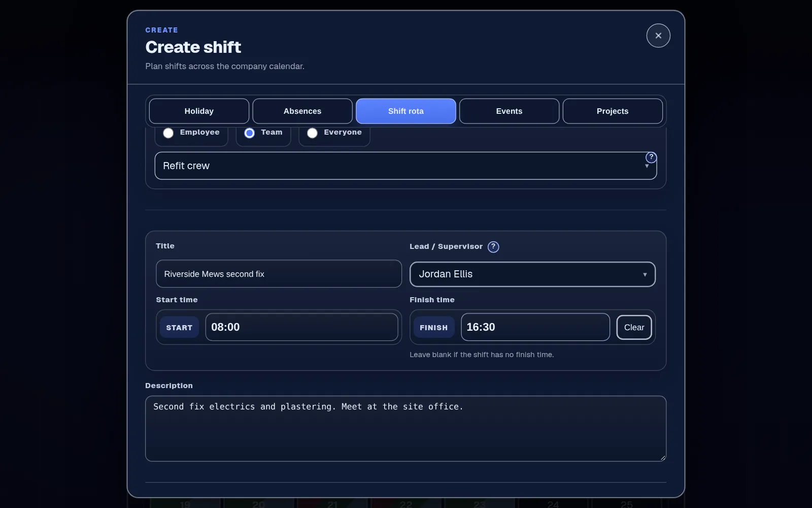Click the start time field 08:00
Viewport: 812px width, 508px height.
(301, 327)
